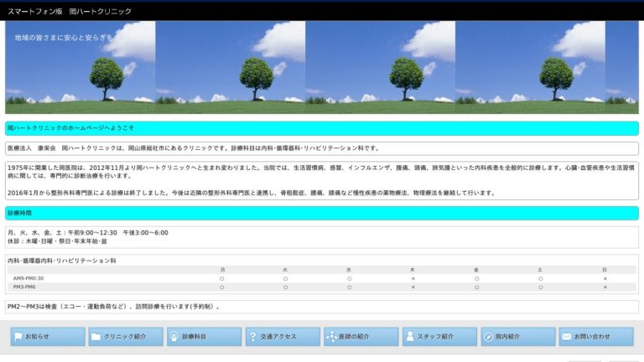
Task: Click the heading 岡ハートクリニックのホームページへようこそ
Action: point(70,128)
